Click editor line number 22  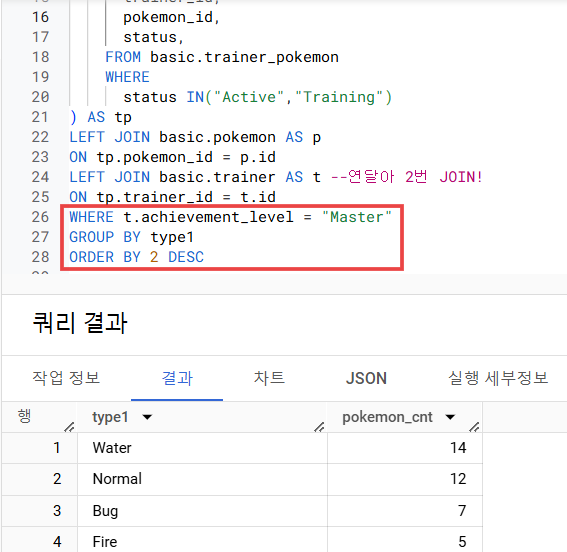40,137
